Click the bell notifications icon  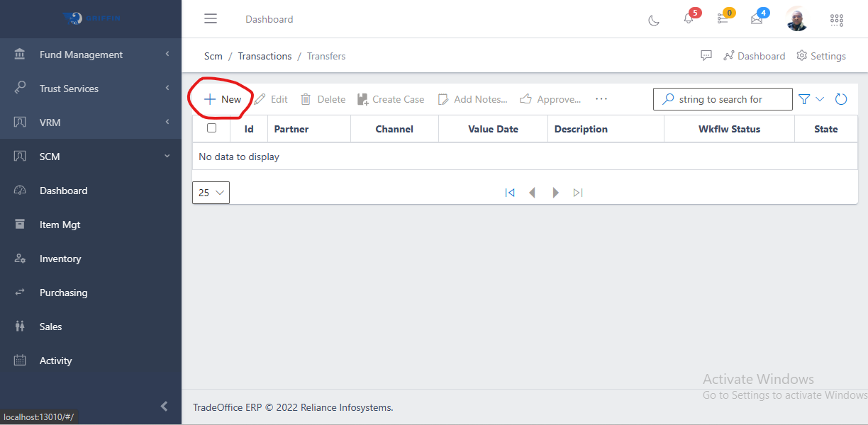tap(689, 19)
